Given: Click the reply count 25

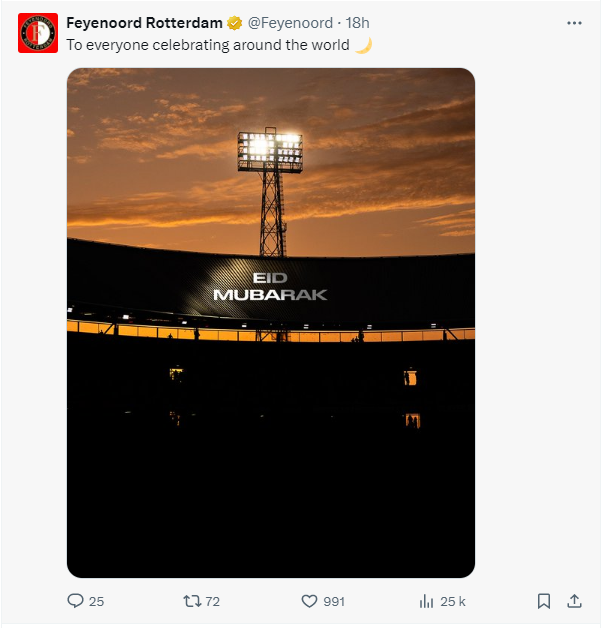Looking at the screenshot, I should 96,601.
